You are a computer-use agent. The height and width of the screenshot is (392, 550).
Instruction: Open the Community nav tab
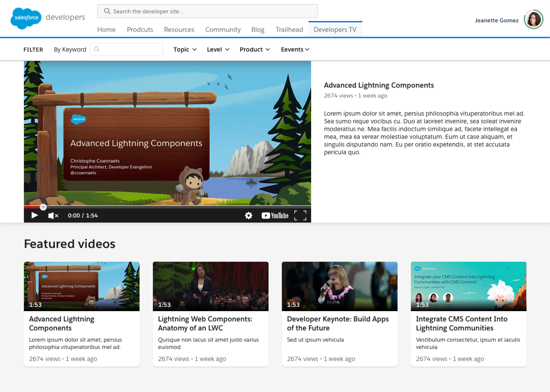click(223, 29)
